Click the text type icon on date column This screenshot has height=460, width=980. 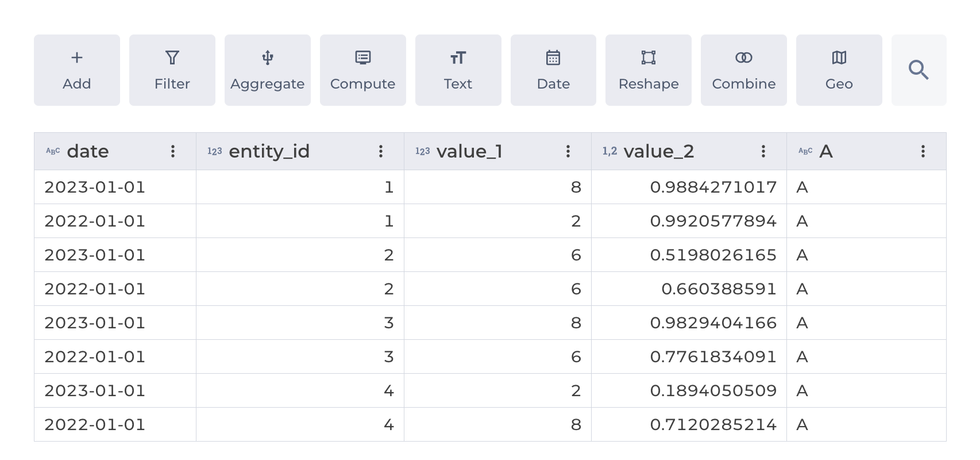click(x=53, y=151)
